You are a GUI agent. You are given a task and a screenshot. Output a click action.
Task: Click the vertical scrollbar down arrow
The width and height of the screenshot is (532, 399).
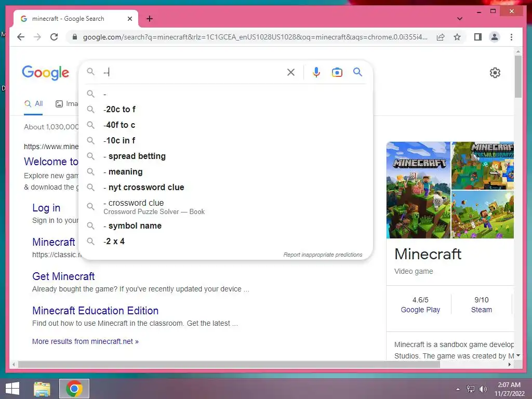click(518, 355)
